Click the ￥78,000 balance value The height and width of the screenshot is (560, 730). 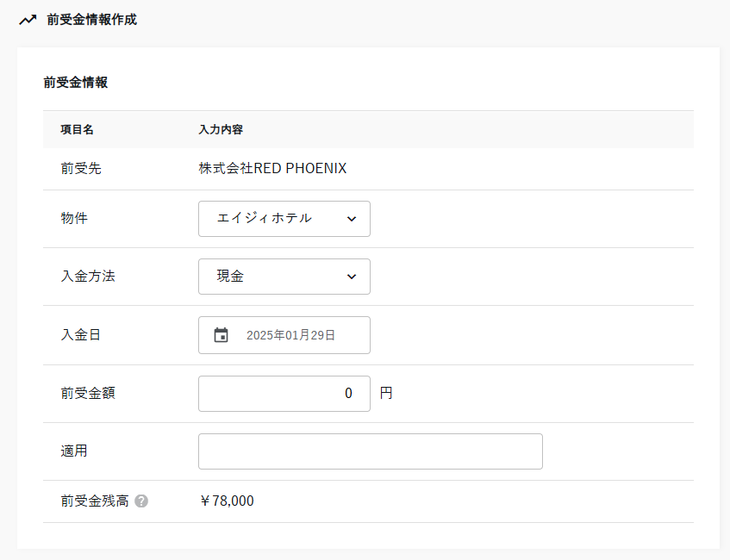tap(227, 501)
